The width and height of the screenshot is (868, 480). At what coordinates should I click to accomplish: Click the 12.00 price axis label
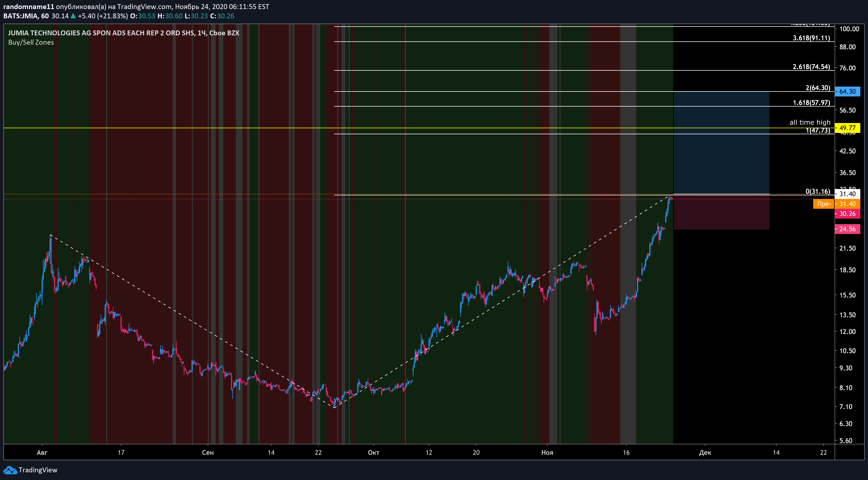(x=847, y=332)
